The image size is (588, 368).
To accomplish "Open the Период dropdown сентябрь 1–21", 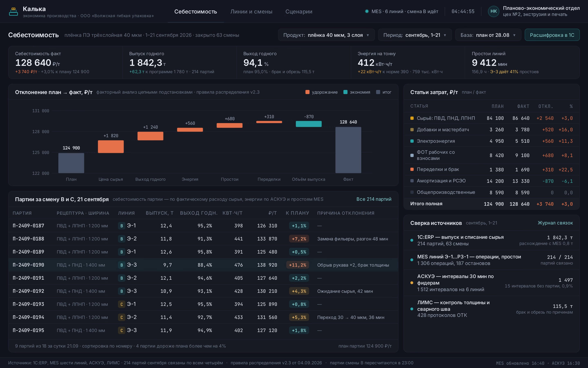I will 415,35.
